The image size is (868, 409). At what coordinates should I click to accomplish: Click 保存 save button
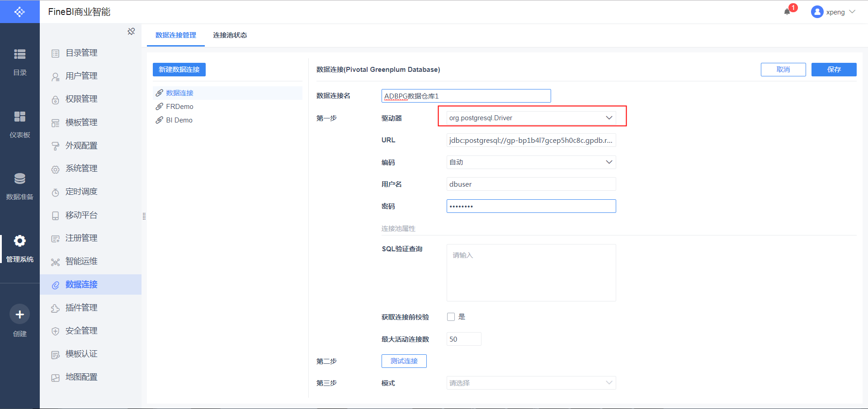click(x=834, y=70)
